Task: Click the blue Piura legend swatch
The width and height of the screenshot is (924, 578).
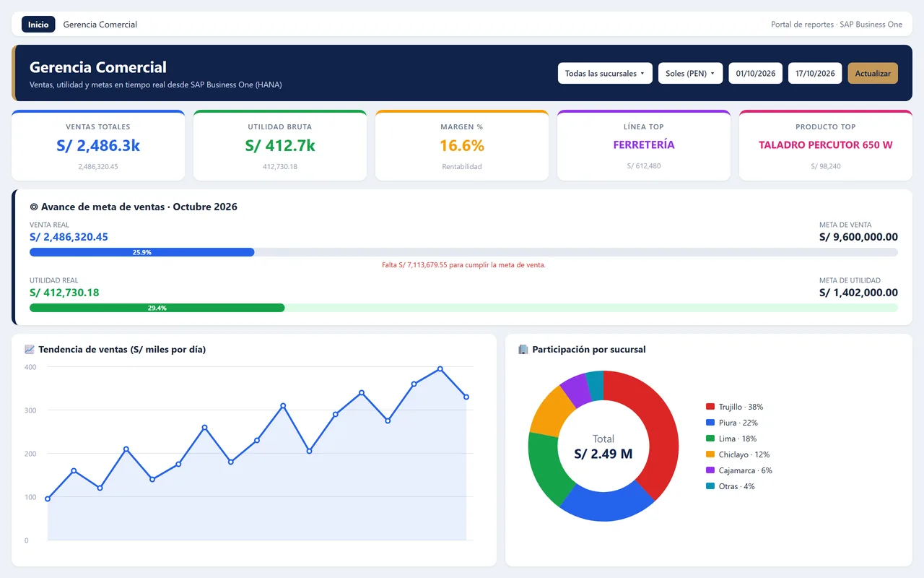Action: point(710,423)
